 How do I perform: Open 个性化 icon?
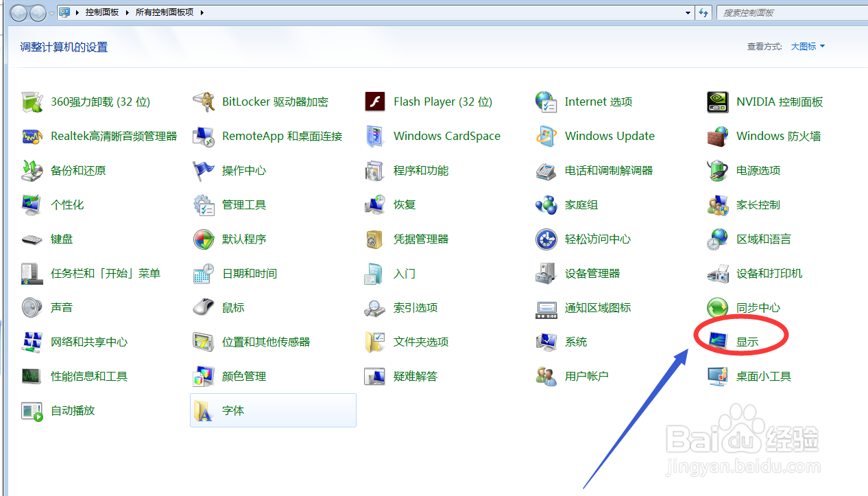pos(32,205)
